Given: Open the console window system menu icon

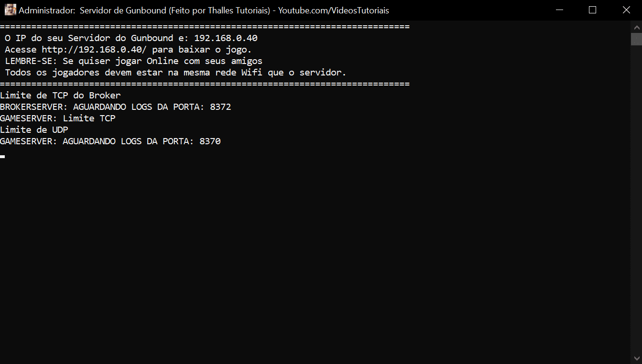Looking at the screenshot, I should [x=10, y=10].
